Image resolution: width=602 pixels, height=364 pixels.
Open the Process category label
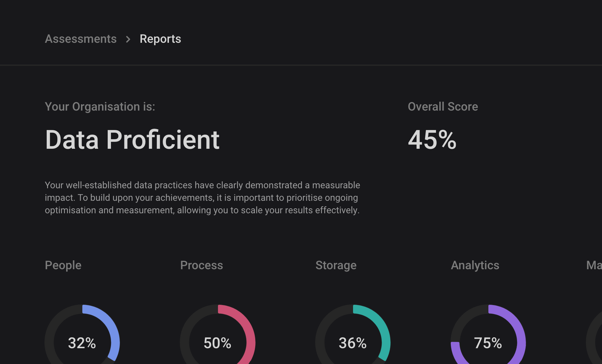pyautogui.click(x=202, y=265)
